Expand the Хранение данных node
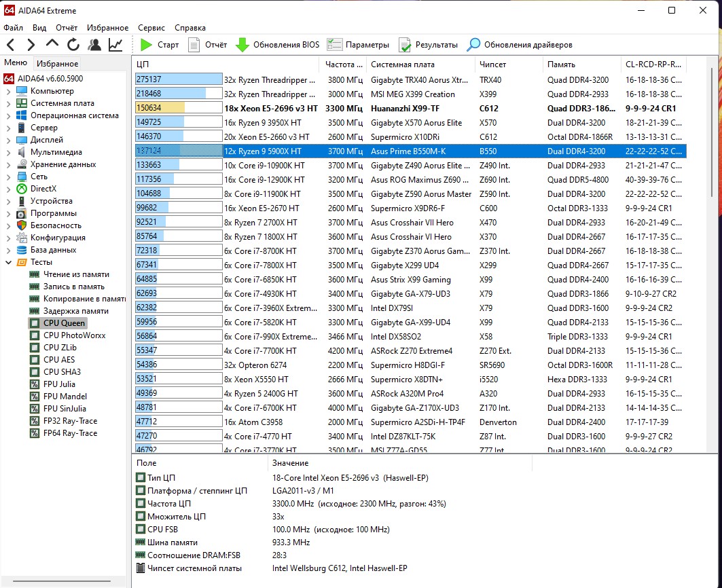The image size is (722, 588). pos(8,164)
